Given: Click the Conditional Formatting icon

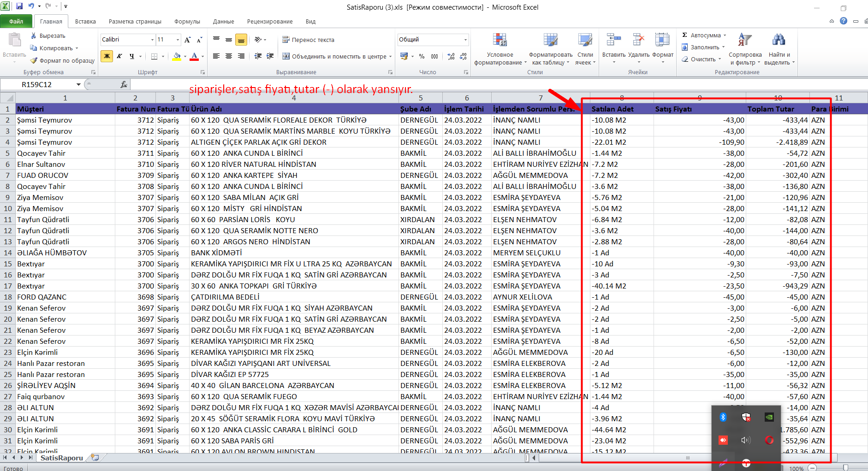Looking at the screenshot, I should 499,41.
